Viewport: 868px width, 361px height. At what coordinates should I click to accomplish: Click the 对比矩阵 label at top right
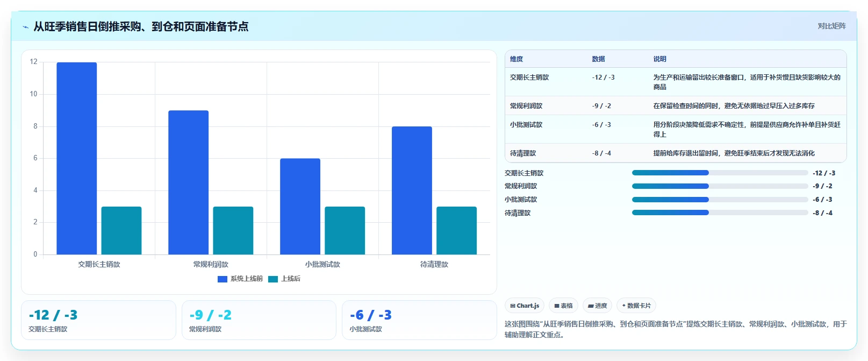[831, 26]
